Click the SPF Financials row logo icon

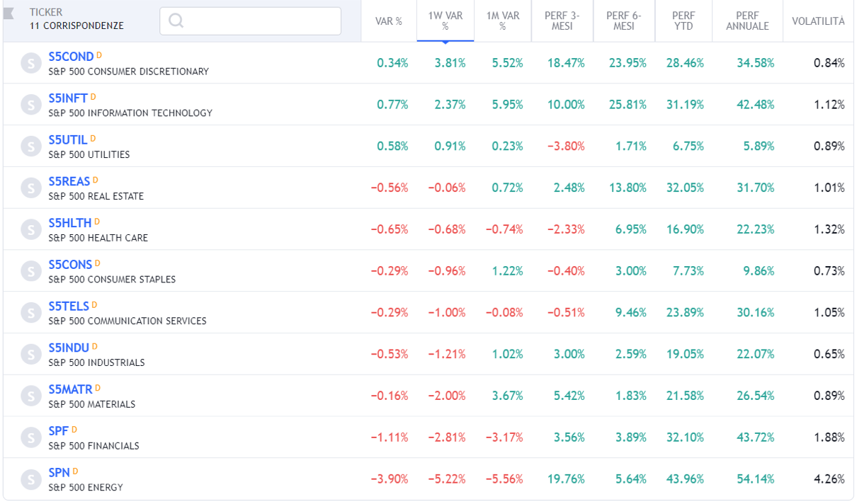(30, 437)
